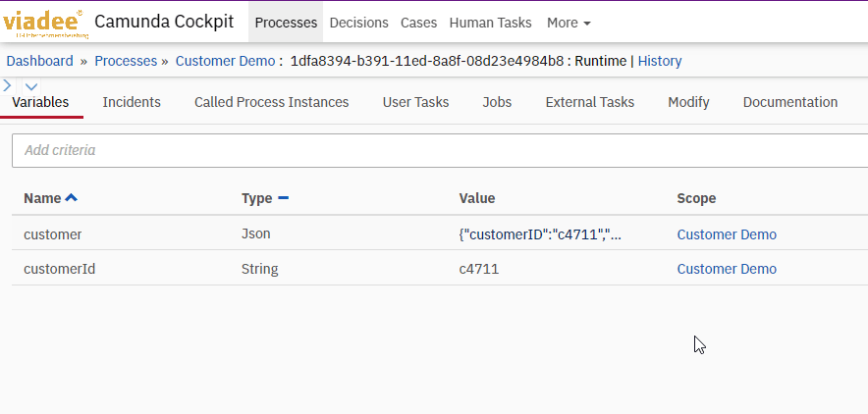Open Decisions in top navigation
Image resolution: width=868 pixels, height=414 pixels.
tap(358, 23)
